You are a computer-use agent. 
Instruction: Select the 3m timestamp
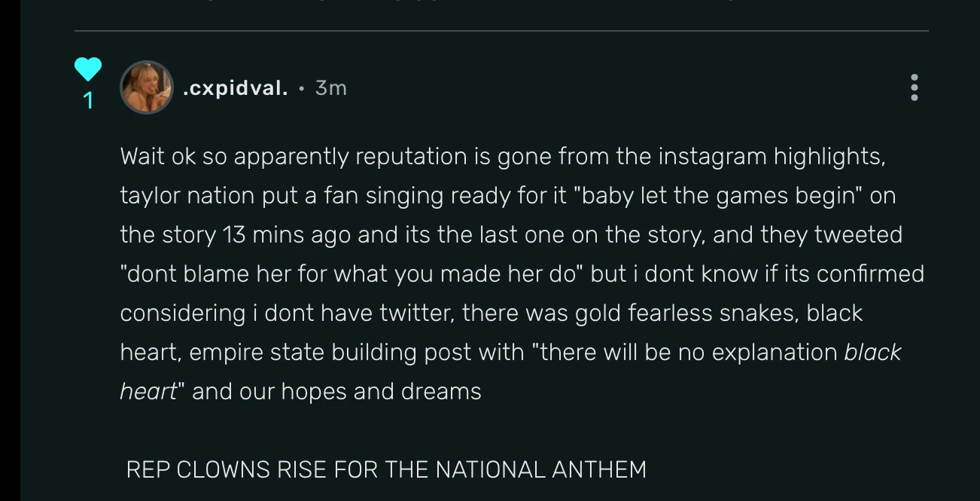pos(332,87)
